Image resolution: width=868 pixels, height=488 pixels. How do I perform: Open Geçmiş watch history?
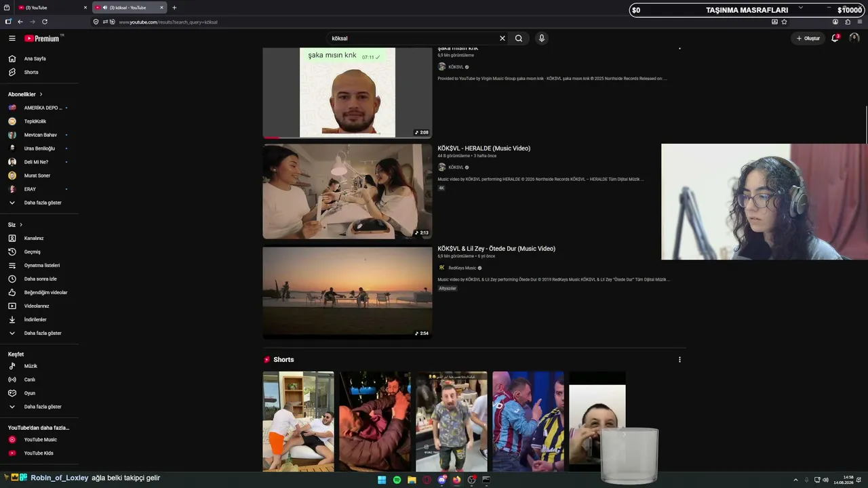click(x=39, y=252)
